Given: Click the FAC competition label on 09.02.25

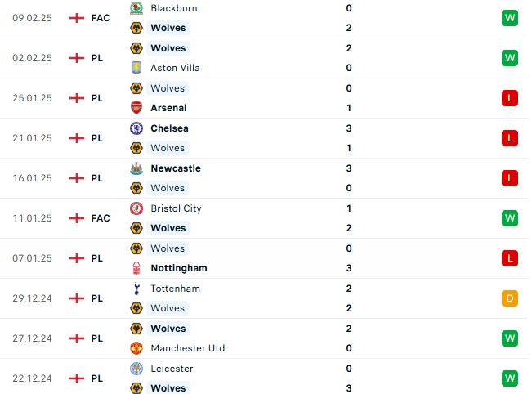Looking at the screenshot, I should [101, 18].
